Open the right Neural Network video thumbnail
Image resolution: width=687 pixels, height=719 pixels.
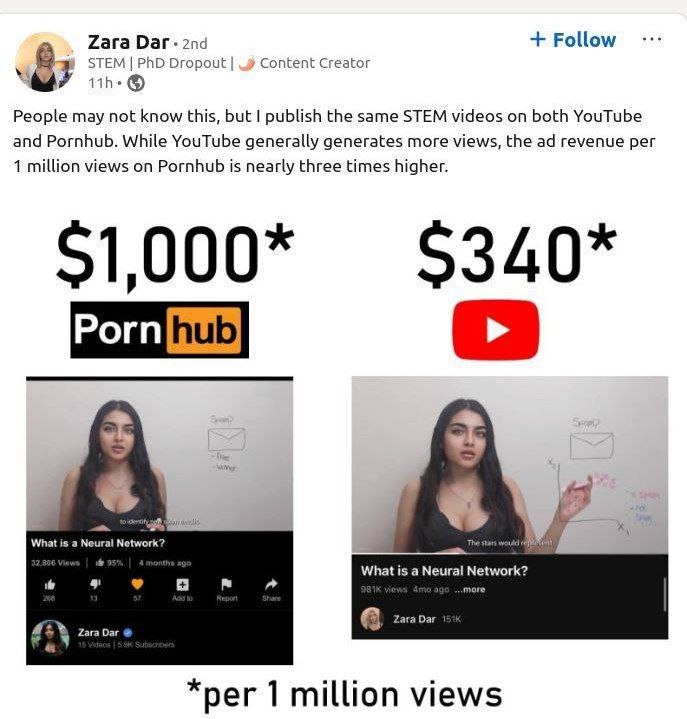tap(510, 465)
